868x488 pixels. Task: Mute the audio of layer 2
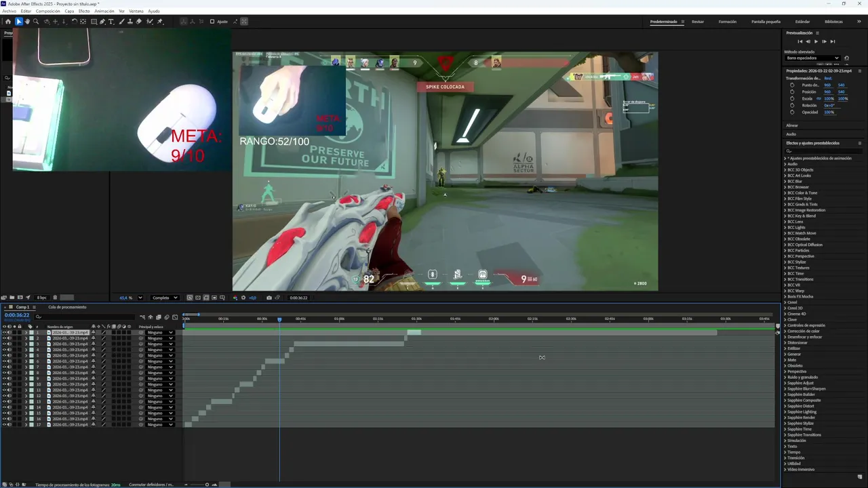[9, 338]
